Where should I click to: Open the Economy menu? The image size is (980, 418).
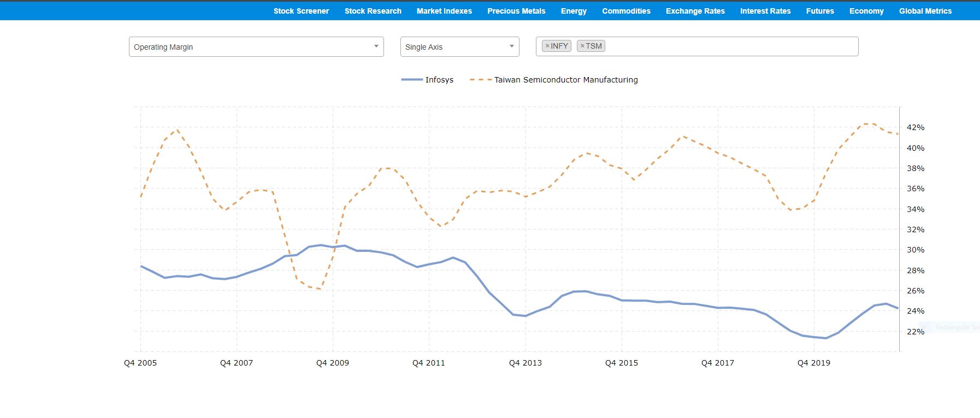(x=866, y=11)
